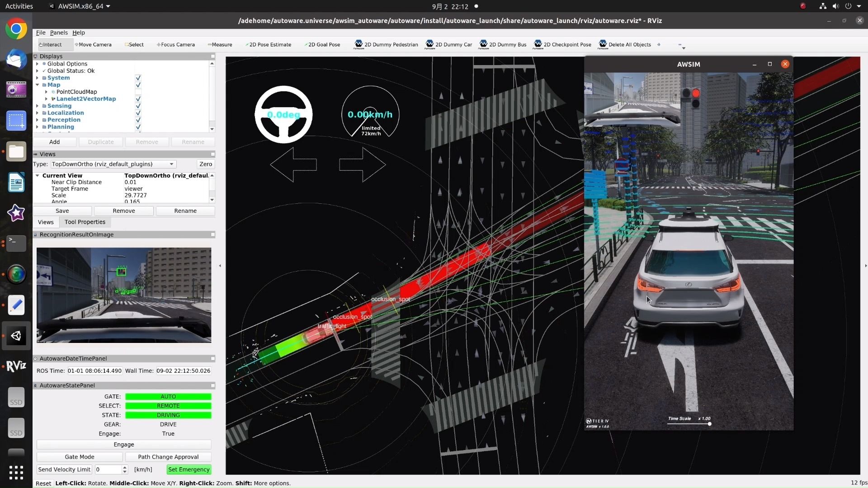Screen dimensions: 868x488
Task: Click the Set Emergency button
Action: 189,469
